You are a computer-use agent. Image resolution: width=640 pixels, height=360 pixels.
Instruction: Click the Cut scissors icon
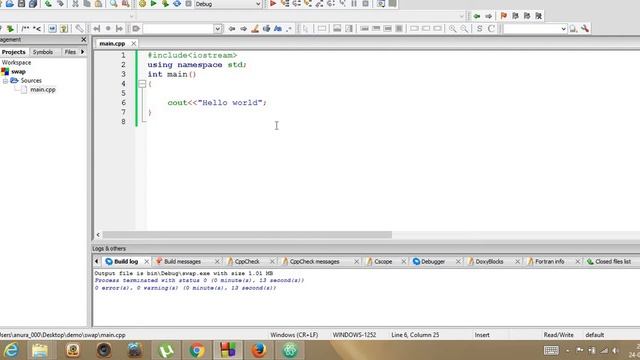[75, 4]
